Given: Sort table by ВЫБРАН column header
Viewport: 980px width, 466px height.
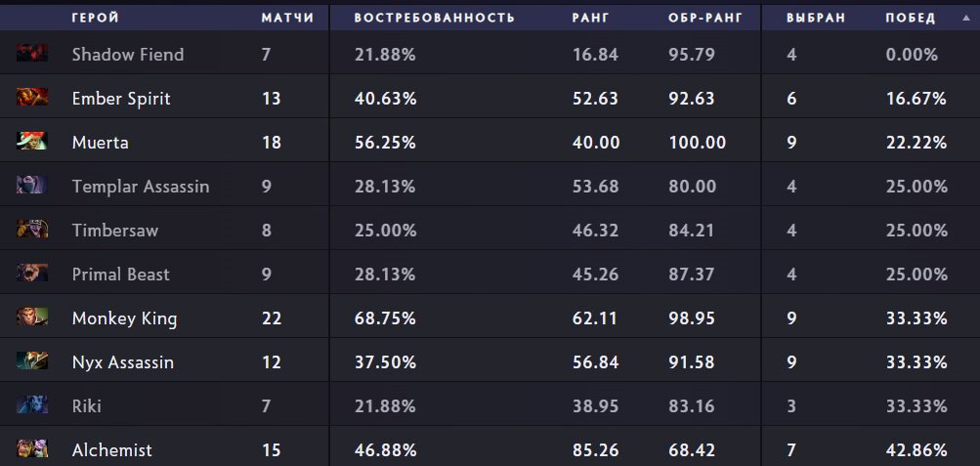Looking at the screenshot, I should [816, 18].
